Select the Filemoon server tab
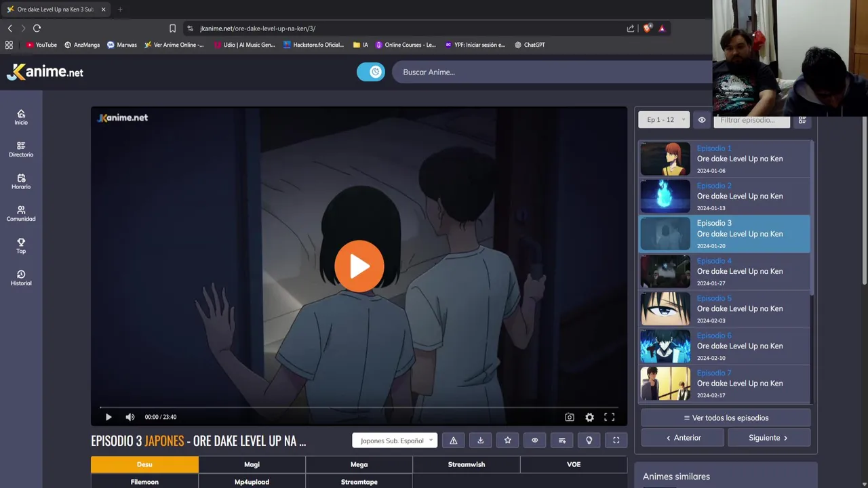 pos(144,482)
